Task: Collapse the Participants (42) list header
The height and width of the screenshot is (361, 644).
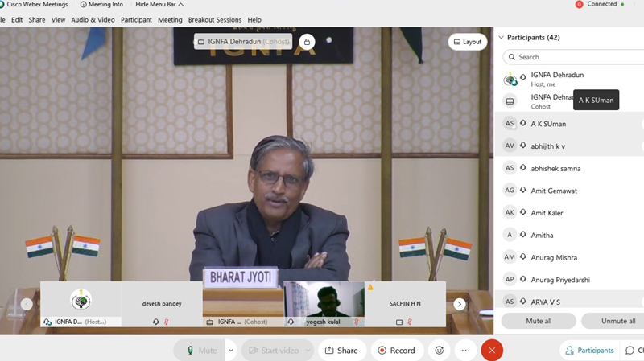Action: click(x=501, y=38)
